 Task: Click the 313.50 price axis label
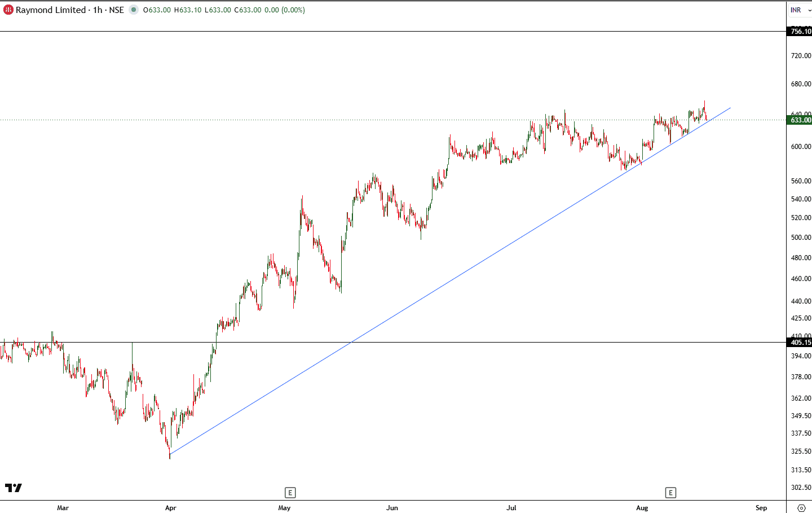point(801,470)
